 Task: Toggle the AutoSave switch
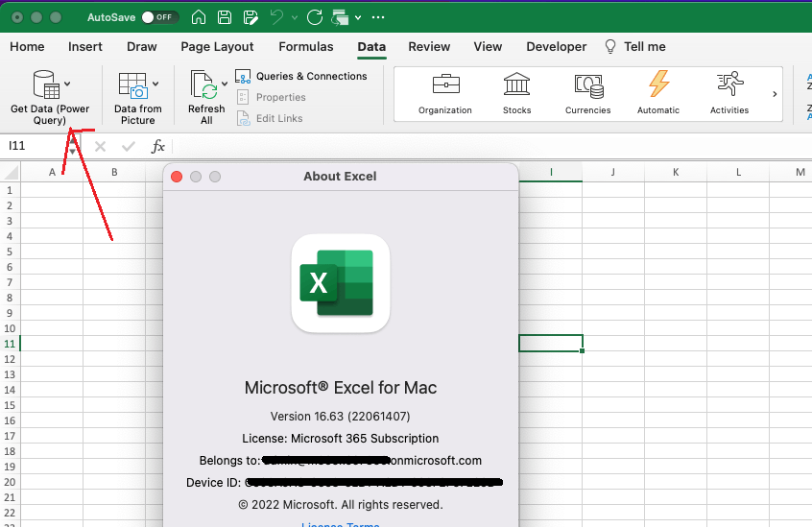coord(160,17)
